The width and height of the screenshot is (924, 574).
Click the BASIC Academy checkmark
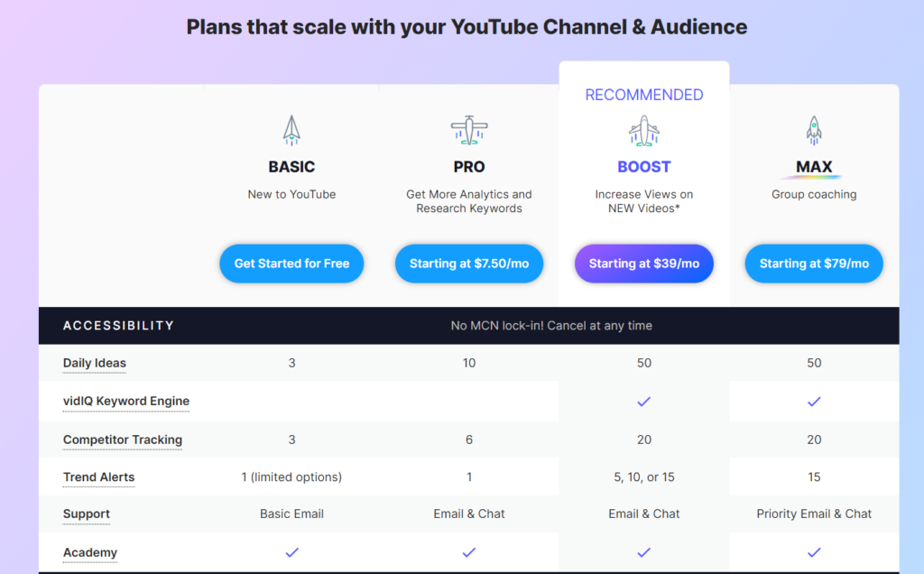click(291, 552)
